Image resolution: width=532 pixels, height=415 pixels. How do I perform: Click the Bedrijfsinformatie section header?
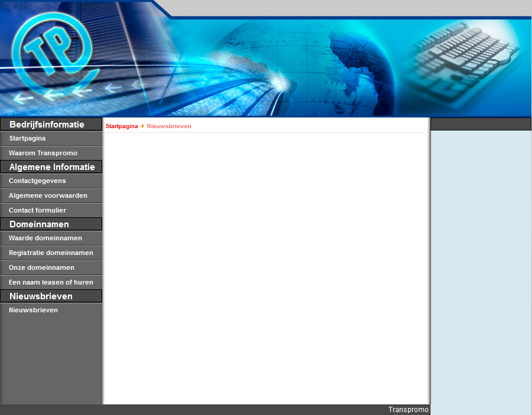coord(51,125)
